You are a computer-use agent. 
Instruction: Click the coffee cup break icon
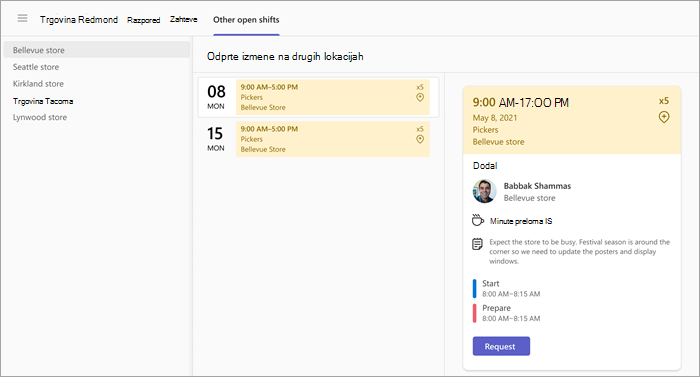pos(477,220)
